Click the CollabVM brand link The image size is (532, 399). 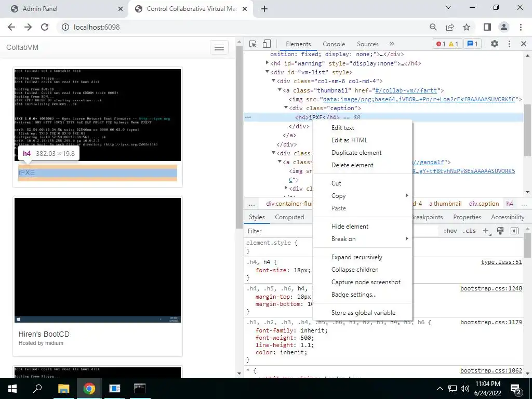(22, 47)
